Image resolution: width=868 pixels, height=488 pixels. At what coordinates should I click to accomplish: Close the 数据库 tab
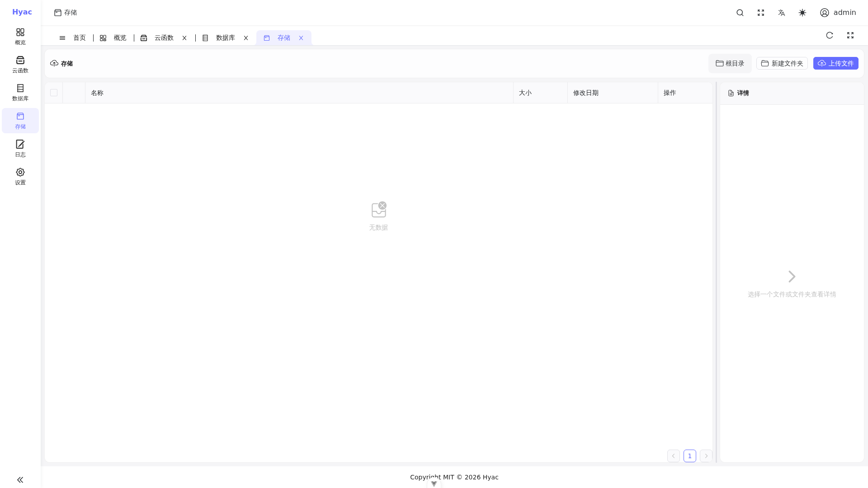[246, 38]
